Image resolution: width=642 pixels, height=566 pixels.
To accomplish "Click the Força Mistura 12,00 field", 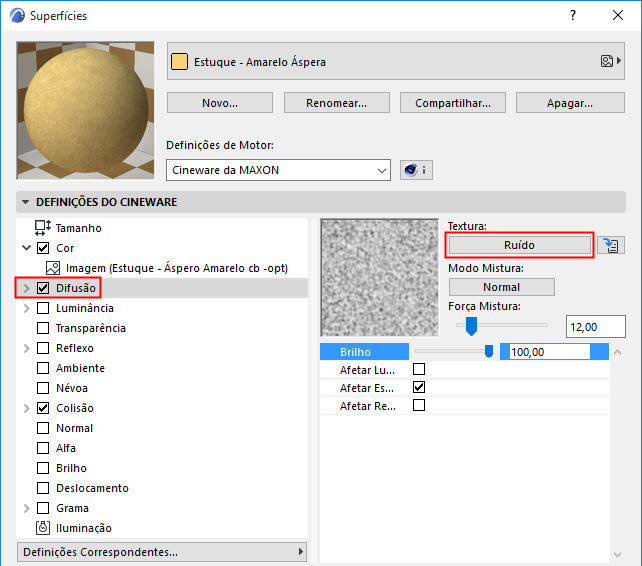I will [x=596, y=326].
